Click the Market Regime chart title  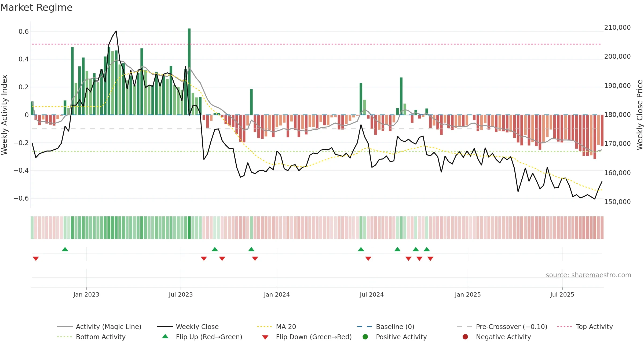[x=36, y=8]
